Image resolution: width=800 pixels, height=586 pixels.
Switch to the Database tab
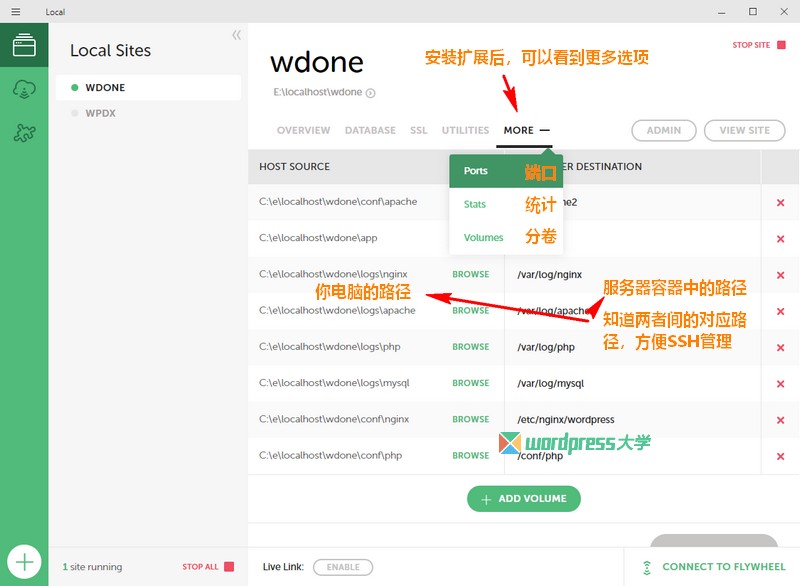370,130
